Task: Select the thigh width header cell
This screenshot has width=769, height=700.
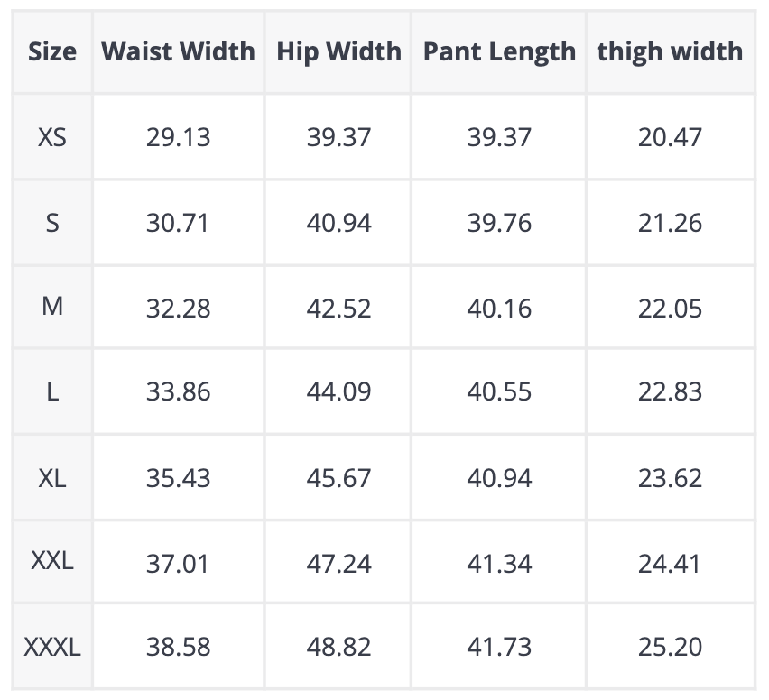Action: point(670,51)
